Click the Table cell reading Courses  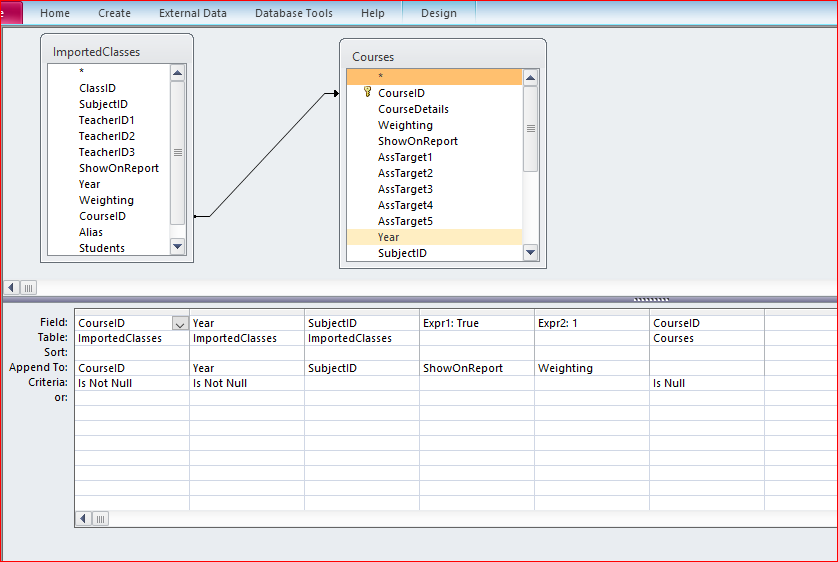point(707,338)
